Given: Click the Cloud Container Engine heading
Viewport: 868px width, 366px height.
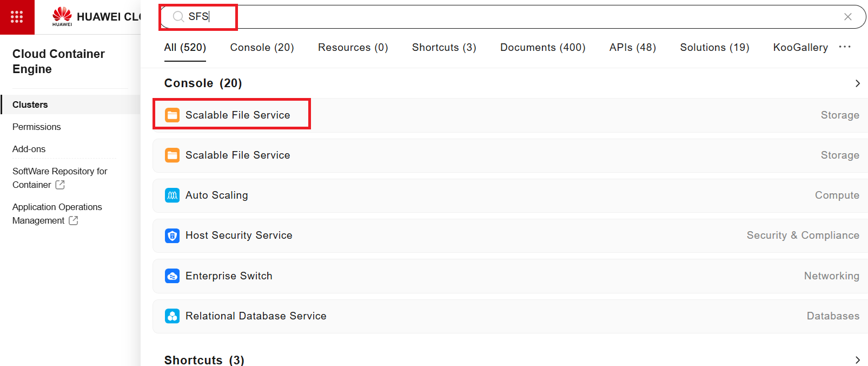Looking at the screenshot, I should 58,61.
